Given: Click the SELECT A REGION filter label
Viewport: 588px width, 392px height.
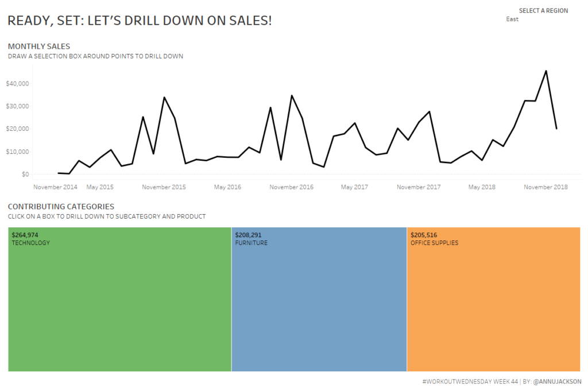Looking at the screenshot, I should tap(543, 11).
